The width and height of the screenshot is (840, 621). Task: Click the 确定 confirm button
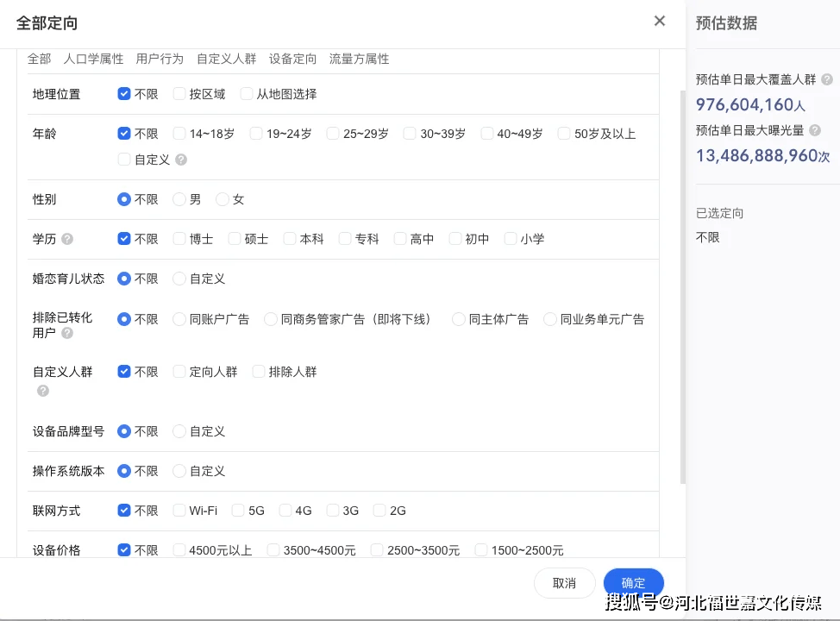click(x=633, y=583)
